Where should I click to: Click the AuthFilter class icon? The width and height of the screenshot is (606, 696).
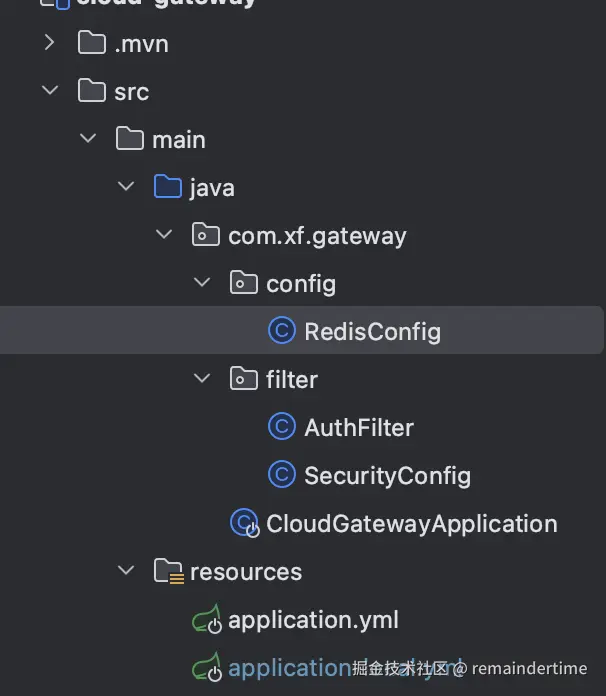pyautogui.click(x=282, y=427)
